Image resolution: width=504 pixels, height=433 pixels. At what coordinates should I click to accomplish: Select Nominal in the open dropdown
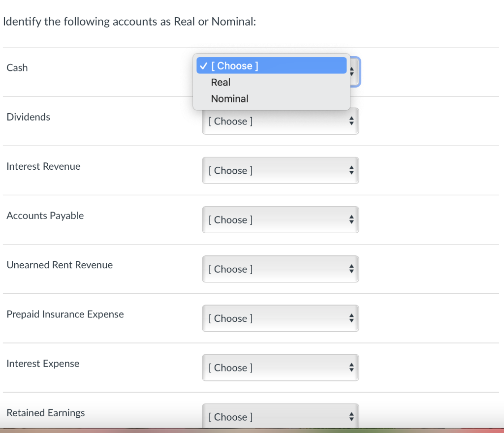coord(229,98)
